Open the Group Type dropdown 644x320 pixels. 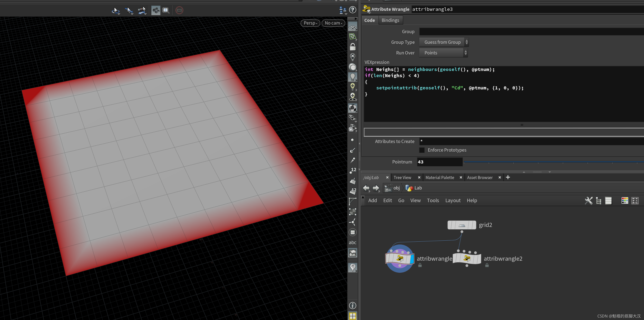pos(444,42)
